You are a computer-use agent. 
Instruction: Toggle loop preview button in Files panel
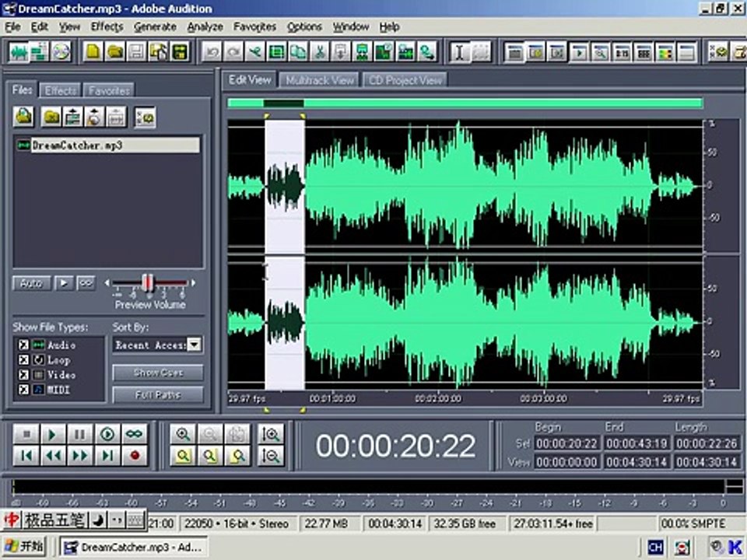(86, 283)
